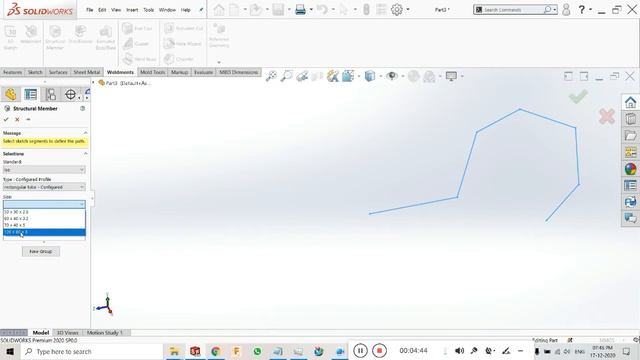640x360 pixels.
Task: Switch to the Mold Tools tab
Action: point(152,72)
